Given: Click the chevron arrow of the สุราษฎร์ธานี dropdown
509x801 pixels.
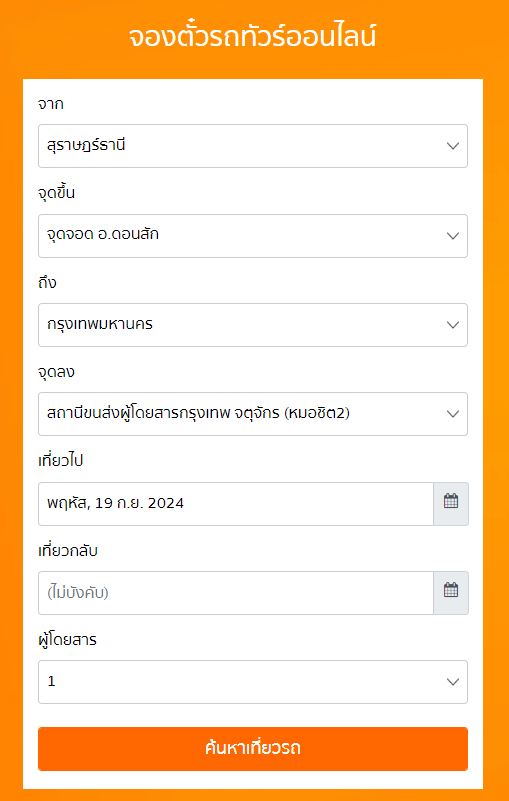Looking at the screenshot, I should (x=453, y=146).
